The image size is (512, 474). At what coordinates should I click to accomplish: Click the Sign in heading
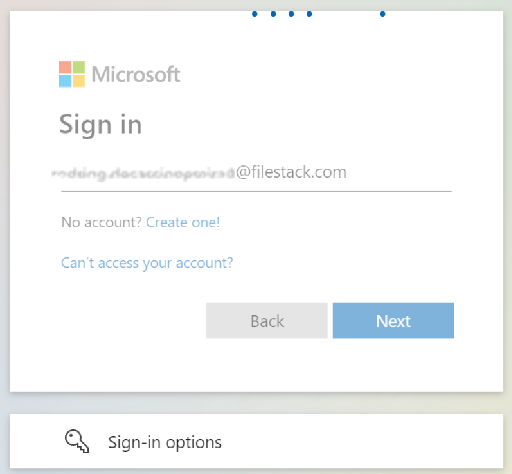(100, 125)
